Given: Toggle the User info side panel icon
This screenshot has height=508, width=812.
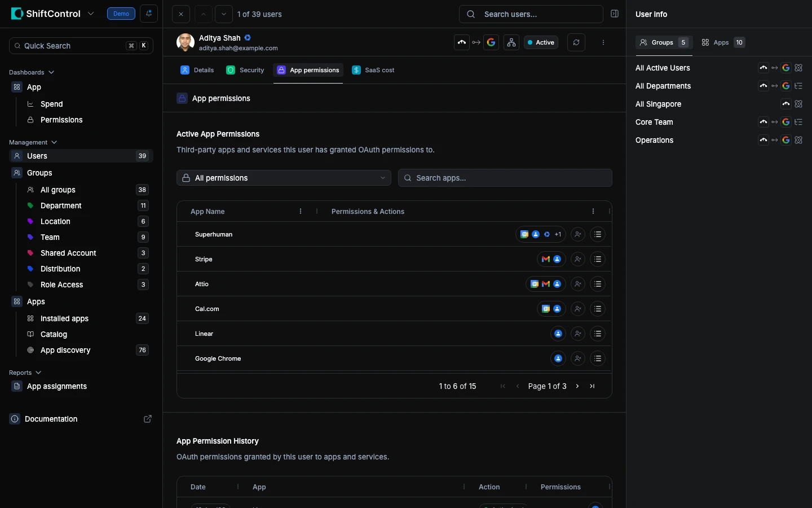Looking at the screenshot, I should pyautogui.click(x=615, y=14).
